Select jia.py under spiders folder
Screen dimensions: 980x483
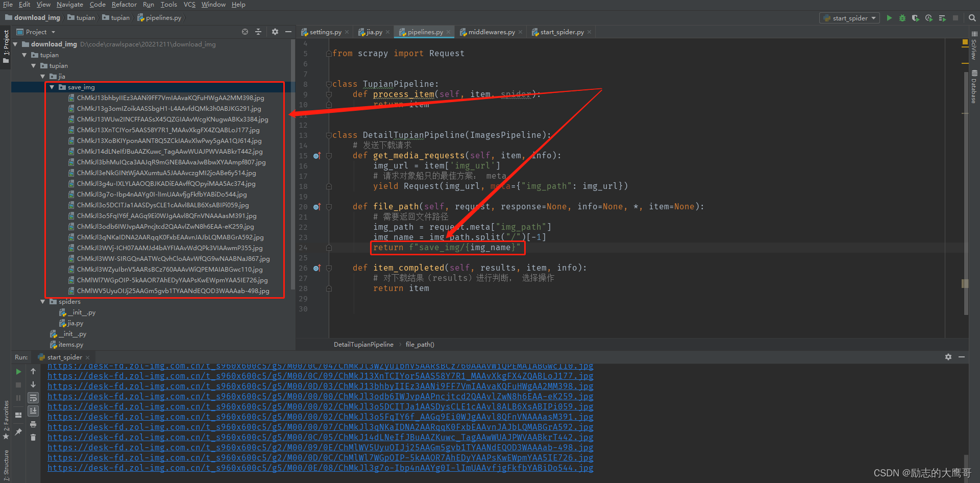(71, 323)
